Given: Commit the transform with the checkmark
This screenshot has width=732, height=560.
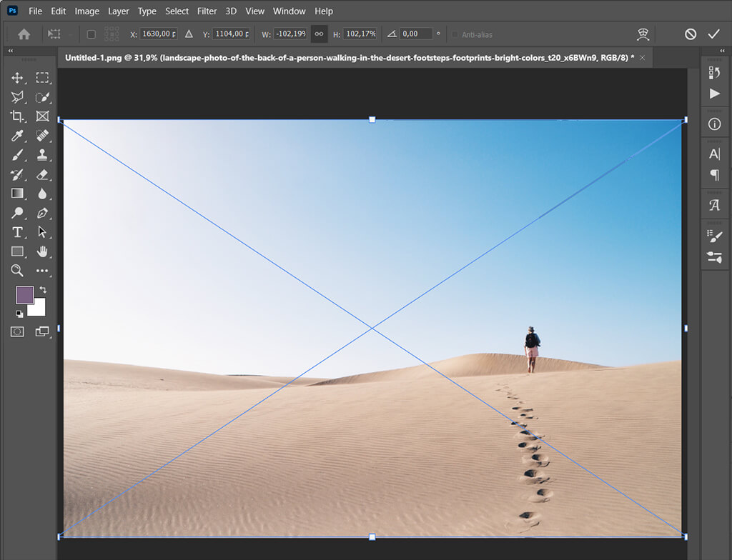Looking at the screenshot, I should pos(713,34).
